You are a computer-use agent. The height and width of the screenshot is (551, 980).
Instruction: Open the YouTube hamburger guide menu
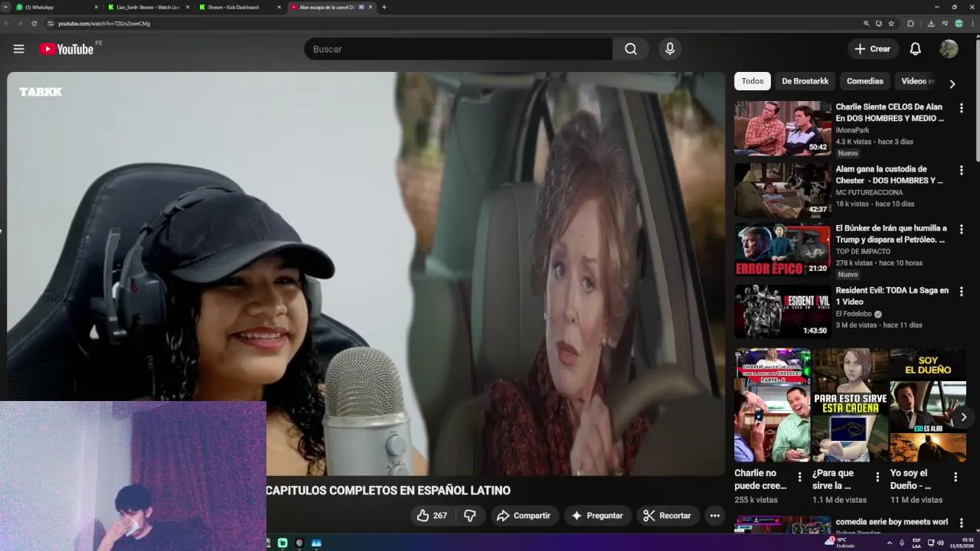point(18,49)
